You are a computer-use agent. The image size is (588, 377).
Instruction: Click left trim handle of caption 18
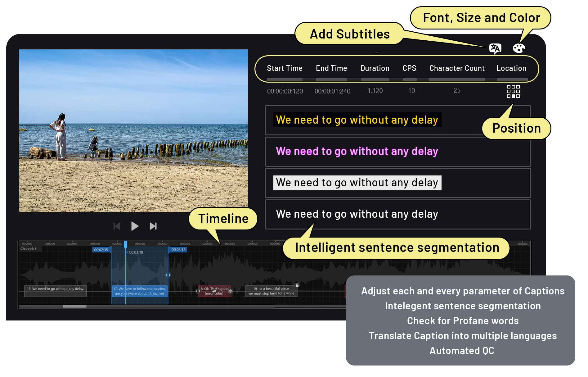point(198,291)
